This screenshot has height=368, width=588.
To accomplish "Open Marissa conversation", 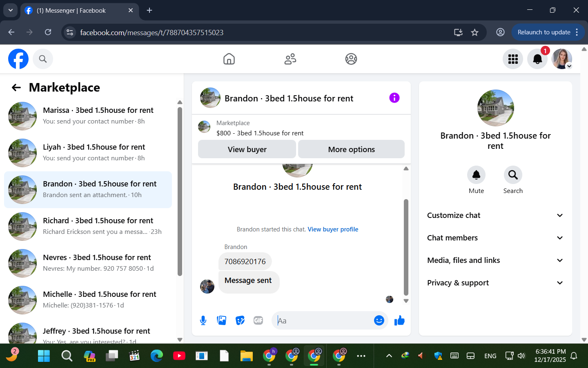I will click(x=88, y=116).
